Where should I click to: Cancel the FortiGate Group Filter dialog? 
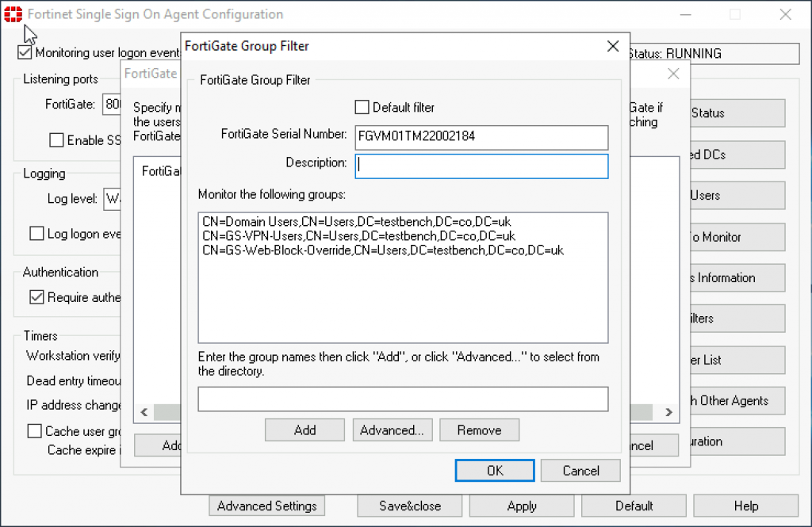[580, 470]
